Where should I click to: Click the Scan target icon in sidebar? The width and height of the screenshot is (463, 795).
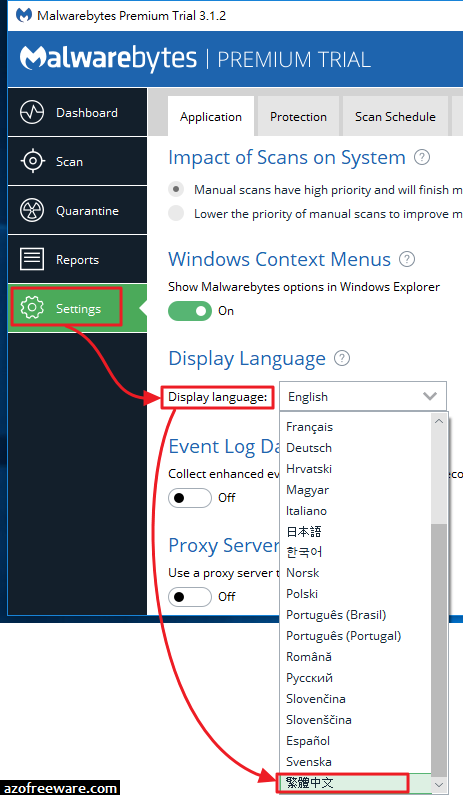pyautogui.click(x=32, y=162)
